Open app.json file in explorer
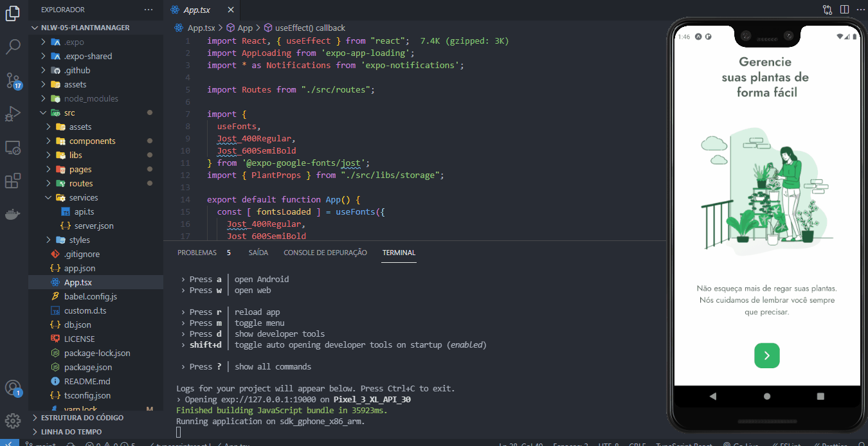The image size is (868, 446). (x=96, y=268)
